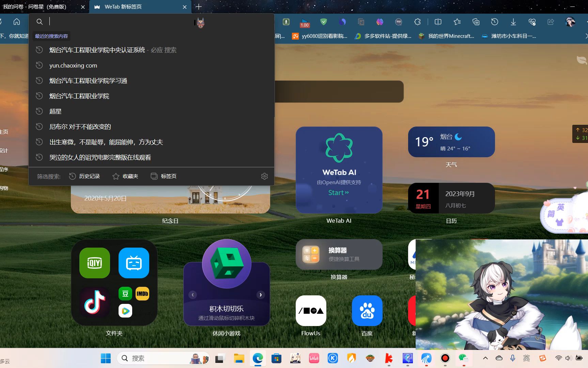Open the yellow IMDb icon in folder
This screenshot has width=588, height=368.
[x=142, y=294]
